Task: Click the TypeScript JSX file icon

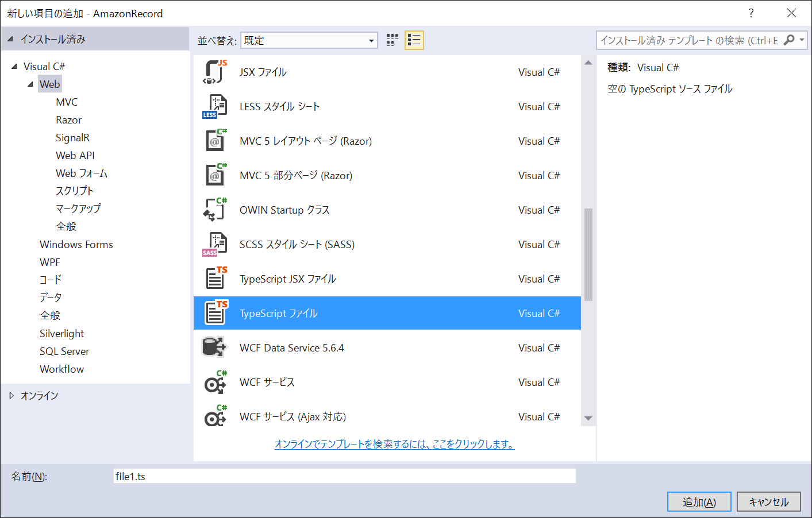Action: 215,279
